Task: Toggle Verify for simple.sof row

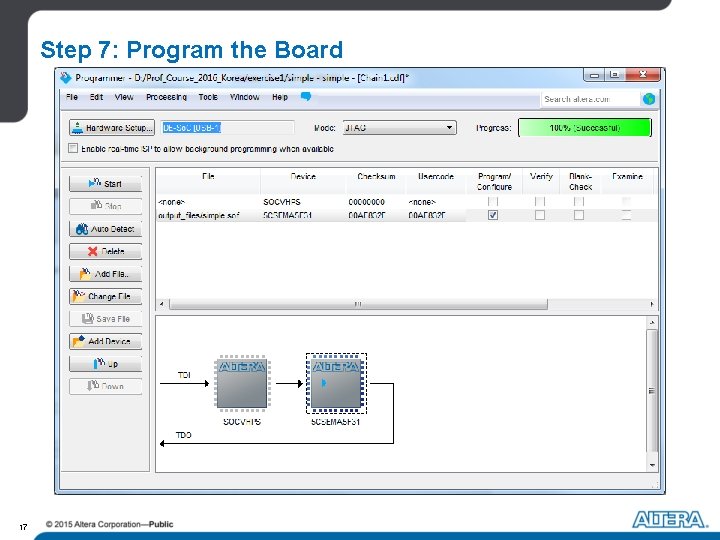Action: click(540, 215)
